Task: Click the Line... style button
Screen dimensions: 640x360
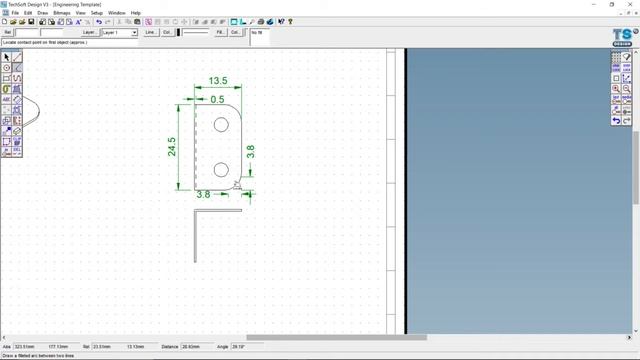Action: pyautogui.click(x=151, y=32)
